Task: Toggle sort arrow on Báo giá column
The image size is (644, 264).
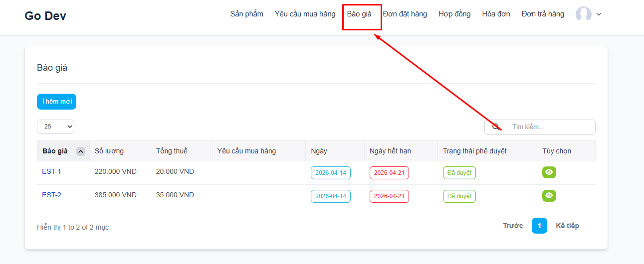Action: click(x=81, y=151)
